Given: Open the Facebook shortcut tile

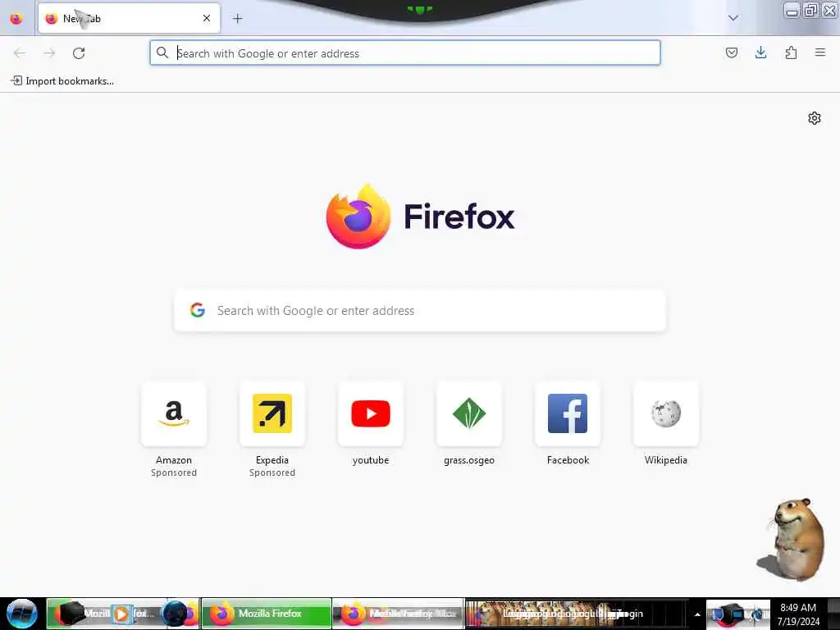Looking at the screenshot, I should 568,413.
